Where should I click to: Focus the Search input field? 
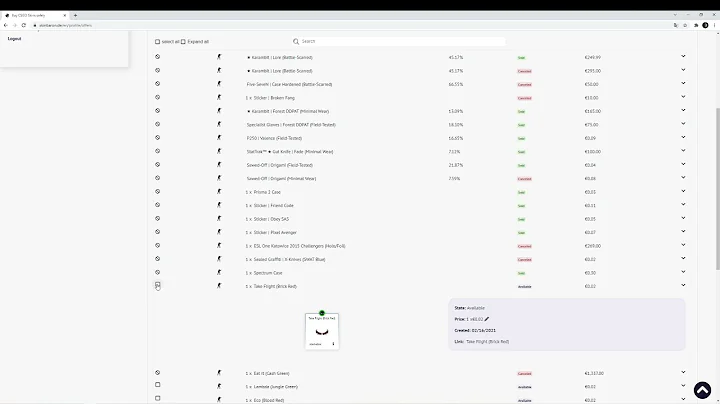point(399,41)
